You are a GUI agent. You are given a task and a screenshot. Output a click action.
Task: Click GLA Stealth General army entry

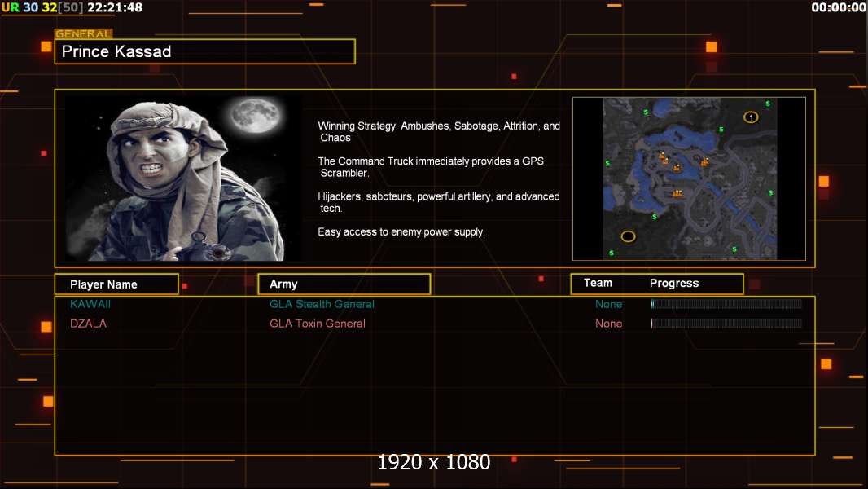(x=322, y=304)
